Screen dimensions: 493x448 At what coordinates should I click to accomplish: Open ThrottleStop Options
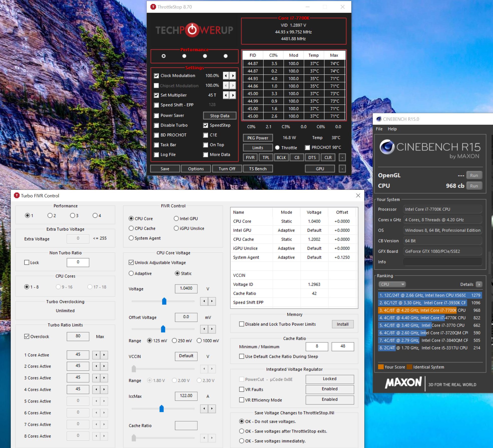coord(196,169)
